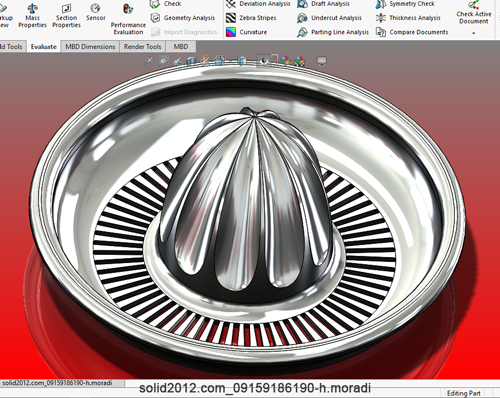
Task: Open the view orientation cube dropdown
Action: click(219, 61)
